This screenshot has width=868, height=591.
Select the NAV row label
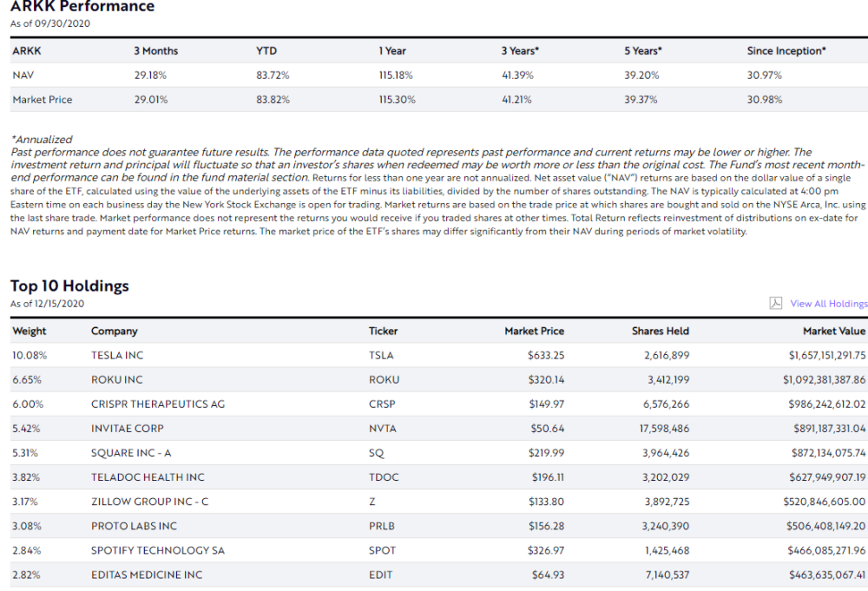(23, 76)
